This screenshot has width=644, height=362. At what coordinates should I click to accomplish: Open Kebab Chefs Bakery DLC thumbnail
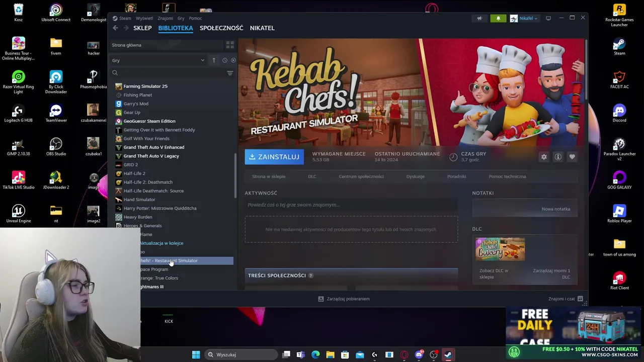(x=500, y=249)
